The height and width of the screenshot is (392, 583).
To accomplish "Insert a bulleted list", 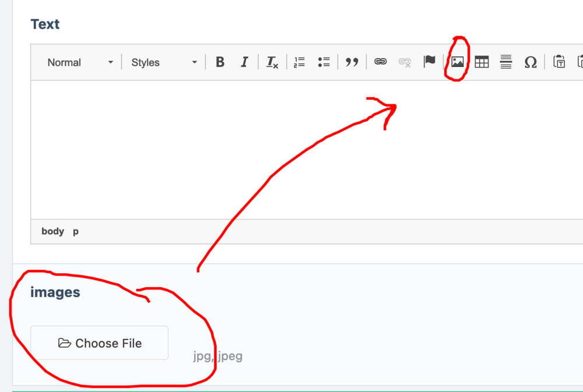I will pos(324,62).
